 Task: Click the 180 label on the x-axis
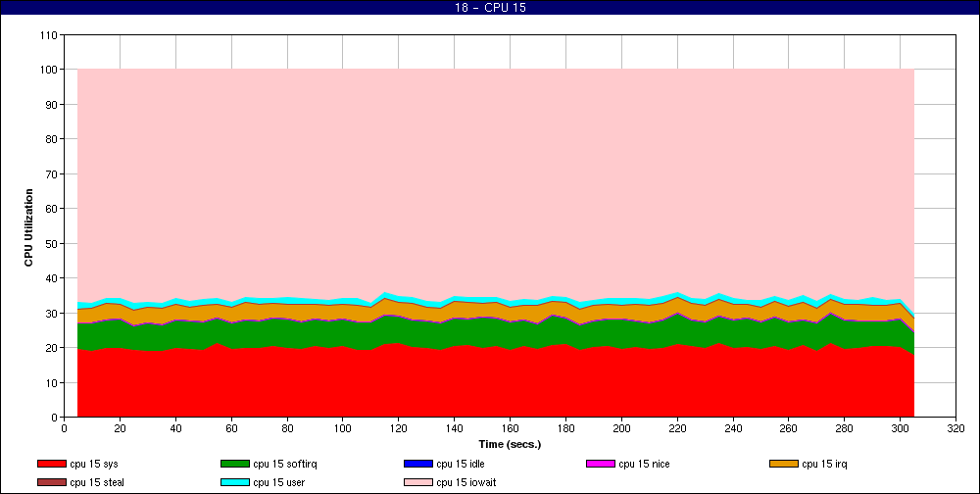tap(565, 428)
